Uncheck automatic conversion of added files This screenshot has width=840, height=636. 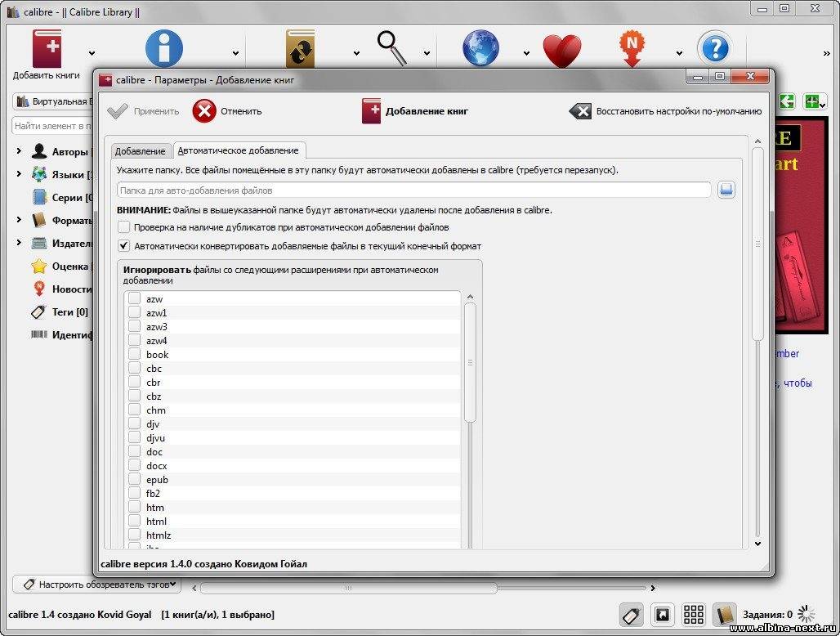click(123, 246)
